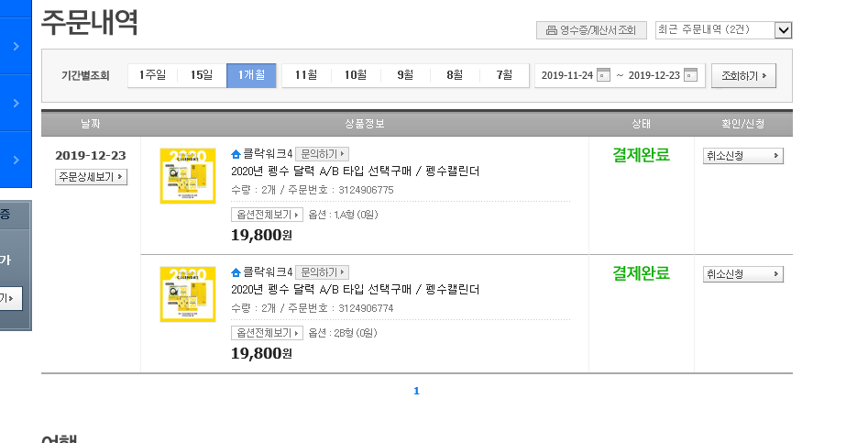Expand 옵션전체보기 for order 3124906775
868x443 pixels.
[x=267, y=215]
